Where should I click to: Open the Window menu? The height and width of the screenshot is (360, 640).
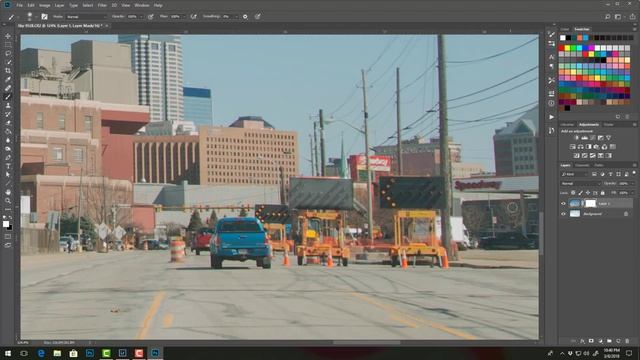point(142,5)
